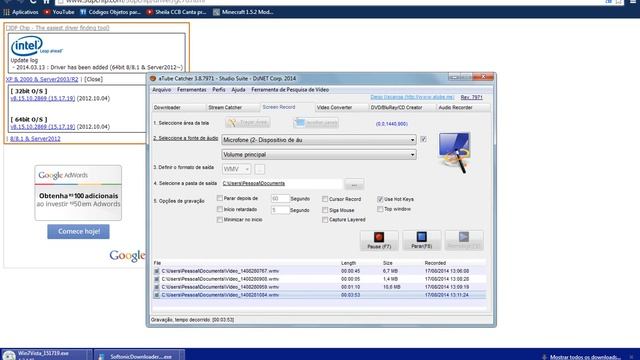Click the aTube Catcher title bar icon
This screenshot has height=360, width=640.
[x=153, y=78]
